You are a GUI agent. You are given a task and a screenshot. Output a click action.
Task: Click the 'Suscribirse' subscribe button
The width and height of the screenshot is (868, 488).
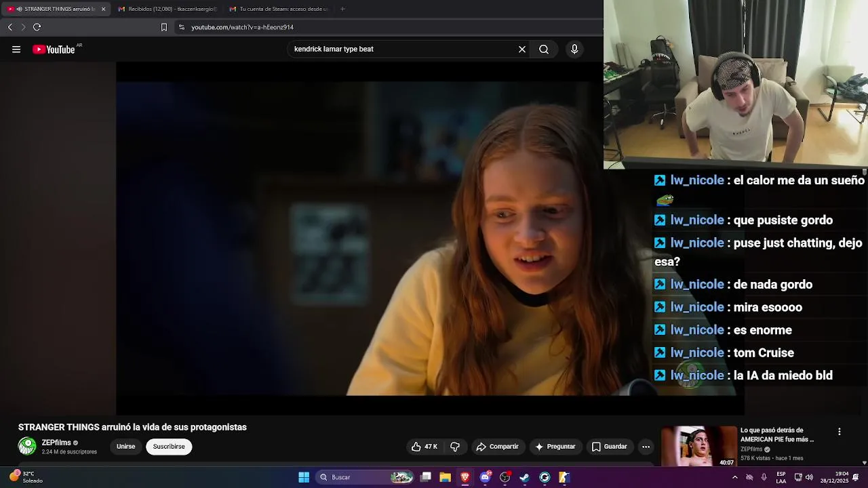pos(169,447)
